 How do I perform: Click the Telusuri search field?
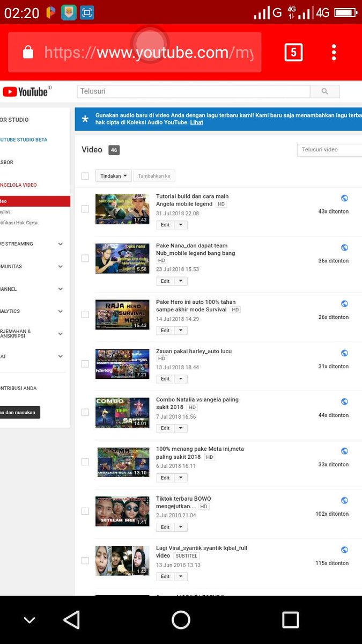coord(194,91)
